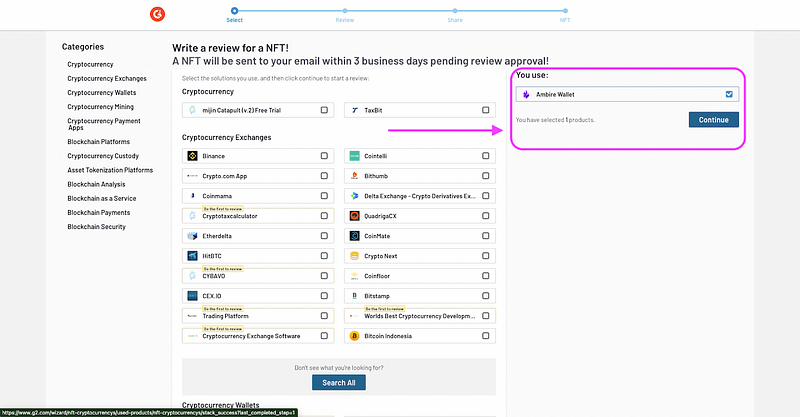Open the Cryptocurrency Wallets category
The width and height of the screenshot is (800, 417).
pyautogui.click(x=102, y=92)
